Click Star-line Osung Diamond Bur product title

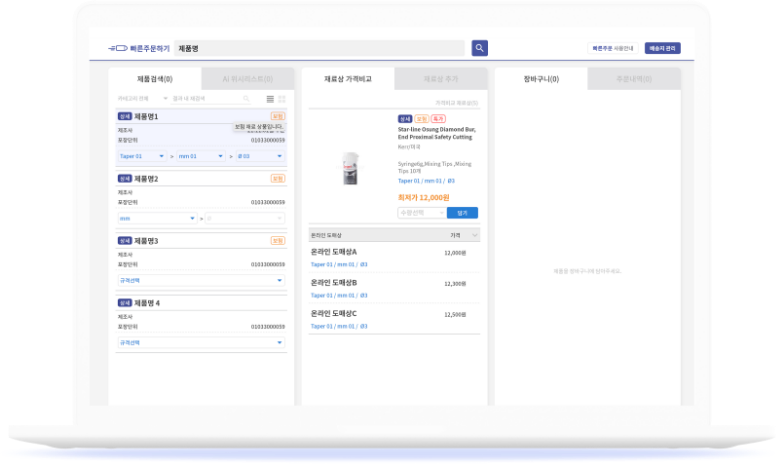(x=437, y=133)
